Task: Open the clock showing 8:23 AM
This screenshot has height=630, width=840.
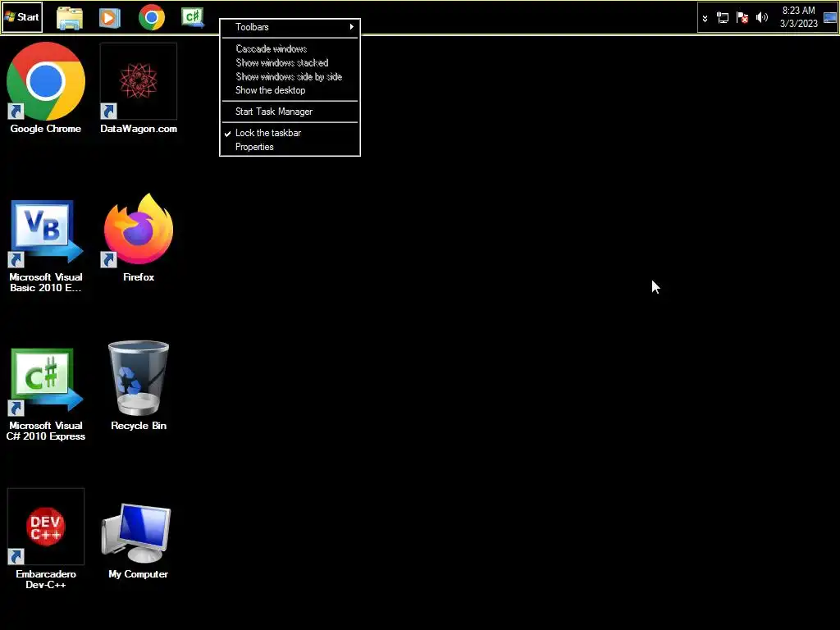Action: coord(798,17)
